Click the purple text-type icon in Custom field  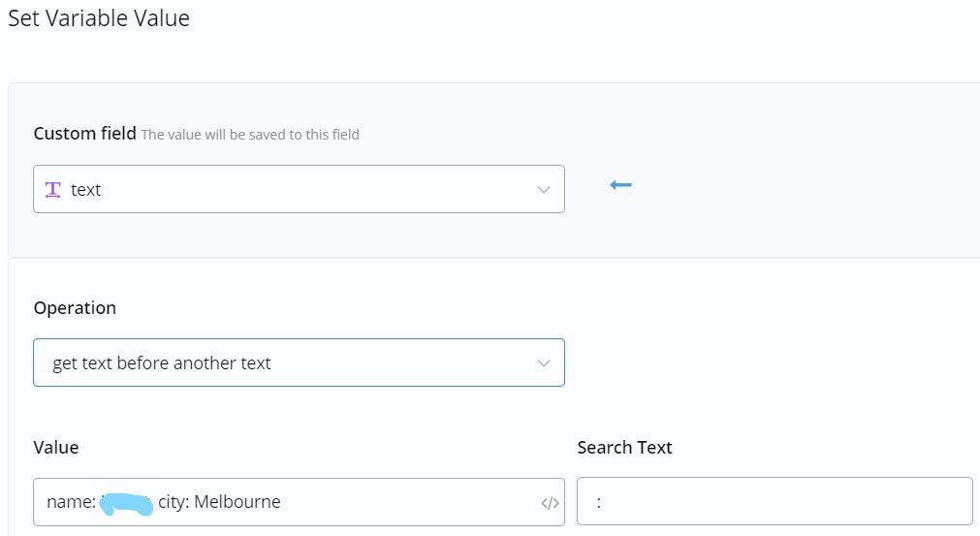click(x=53, y=190)
